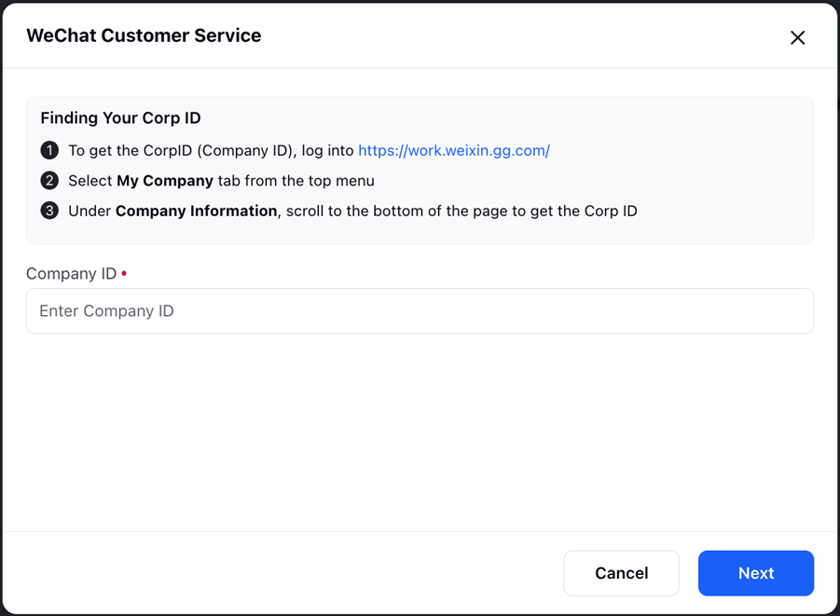Click the step 1 number badge

(x=49, y=151)
